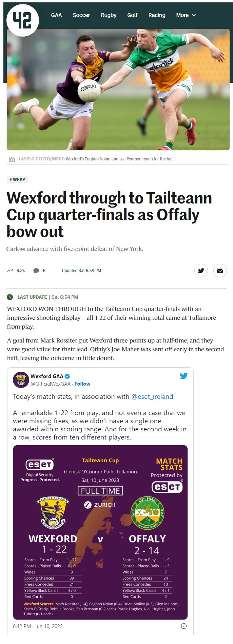Viewport: 233px width, 644px height.
Task: Share article via email envelope icon
Action: tap(220, 271)
